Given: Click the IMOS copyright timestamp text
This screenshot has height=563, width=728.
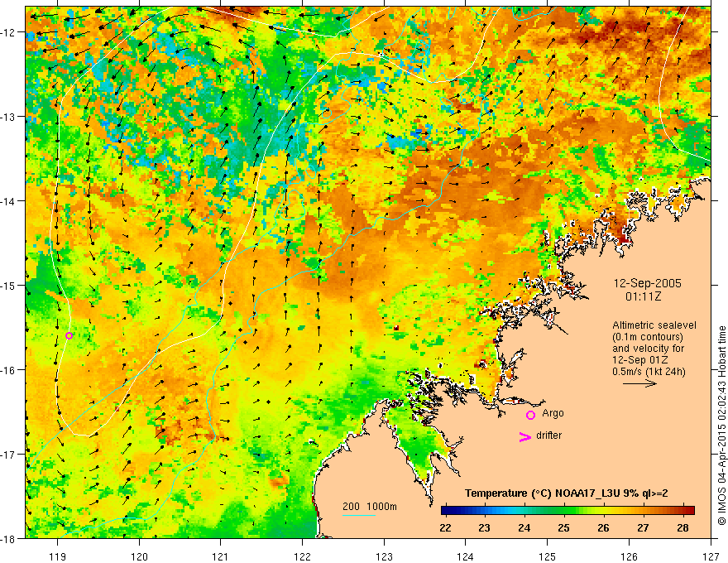Looking at the screenshot, I should click(x=722, y=426).
